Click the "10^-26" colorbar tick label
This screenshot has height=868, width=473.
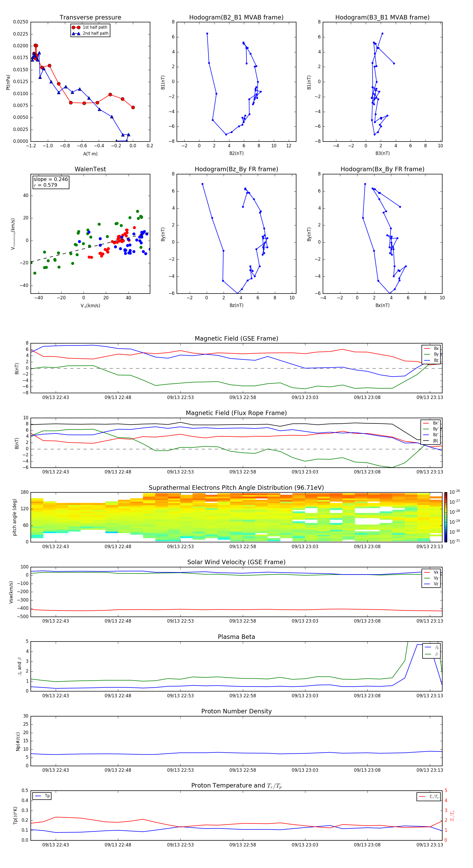pyautogui.click(x=455, y=492)
